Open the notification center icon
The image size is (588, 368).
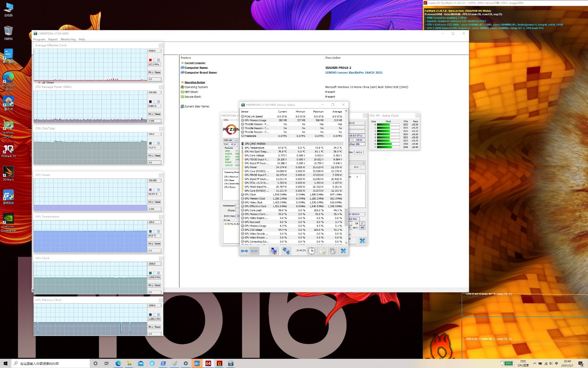tap(581, 364)
